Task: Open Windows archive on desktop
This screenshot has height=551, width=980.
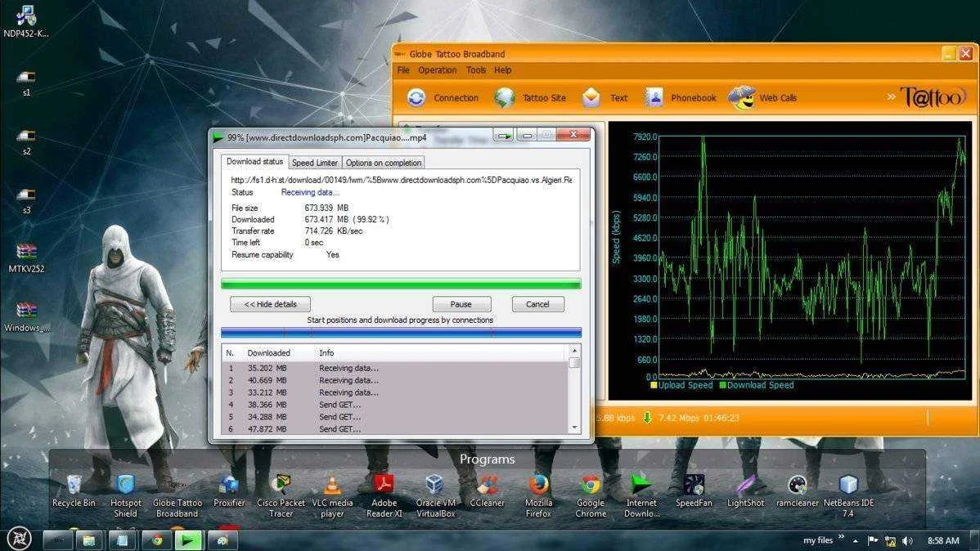Action: (26, 317)
